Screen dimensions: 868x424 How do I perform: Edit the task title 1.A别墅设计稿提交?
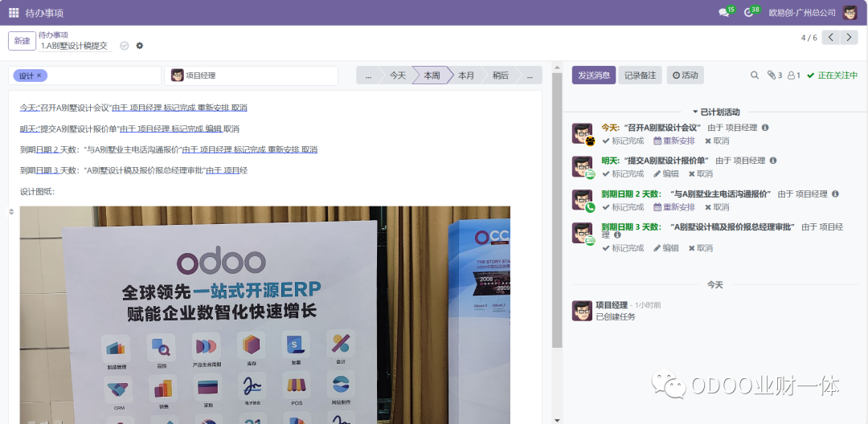pos(75,46)
